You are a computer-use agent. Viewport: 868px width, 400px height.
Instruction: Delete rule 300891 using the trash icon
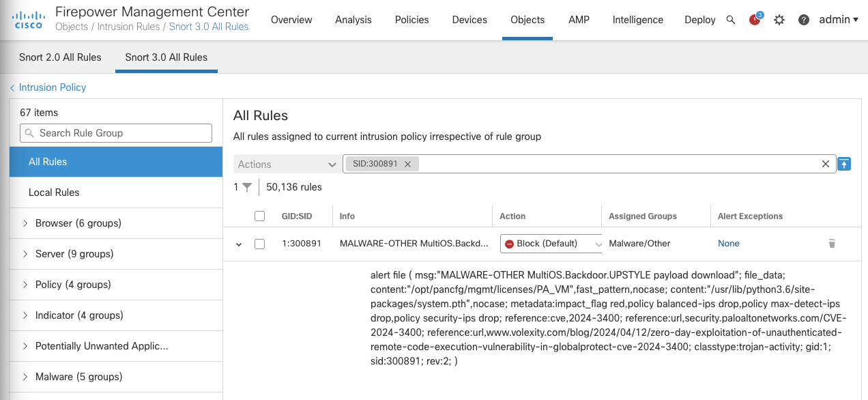click(832, 243)
